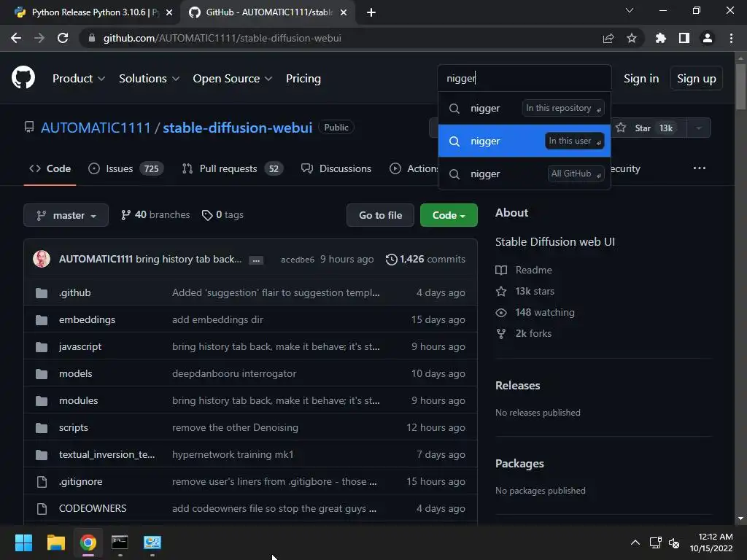Image resolution: width=747 pixels, height=560 pixels.
Task: Click the browser forward arrow
Action: coord(39,38)
